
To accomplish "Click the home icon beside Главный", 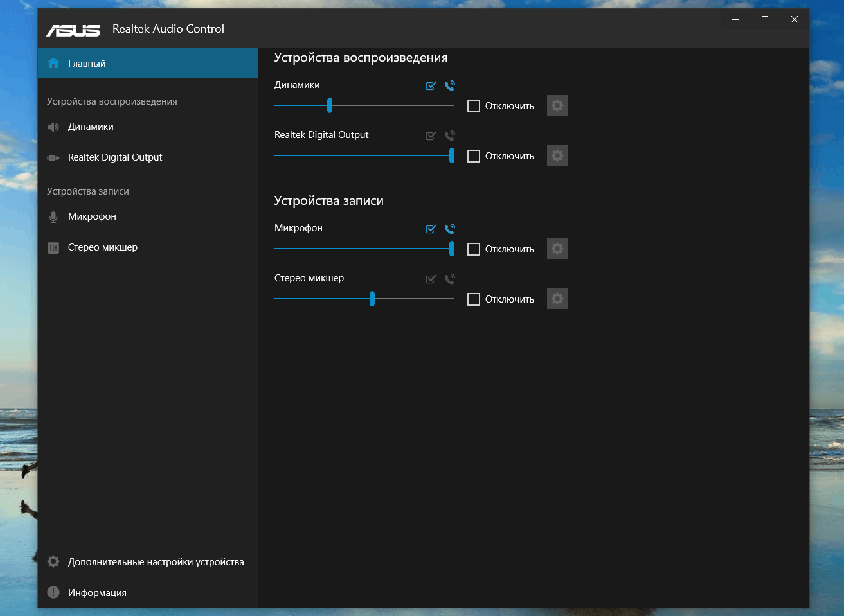I will tap(53, 63).
